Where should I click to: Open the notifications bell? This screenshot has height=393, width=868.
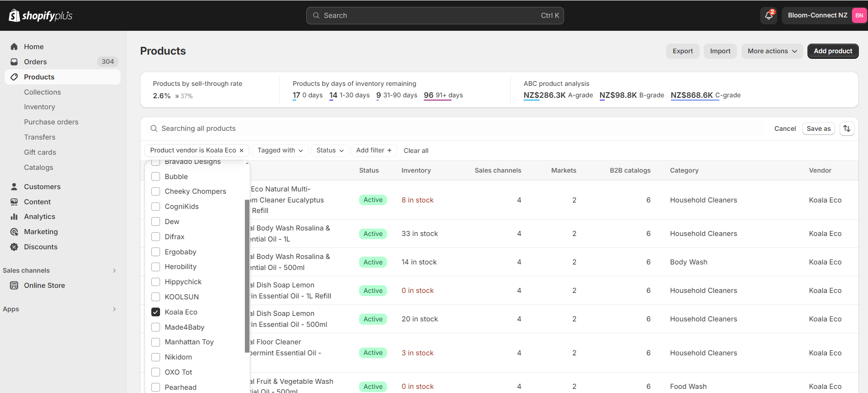[769, 16]
